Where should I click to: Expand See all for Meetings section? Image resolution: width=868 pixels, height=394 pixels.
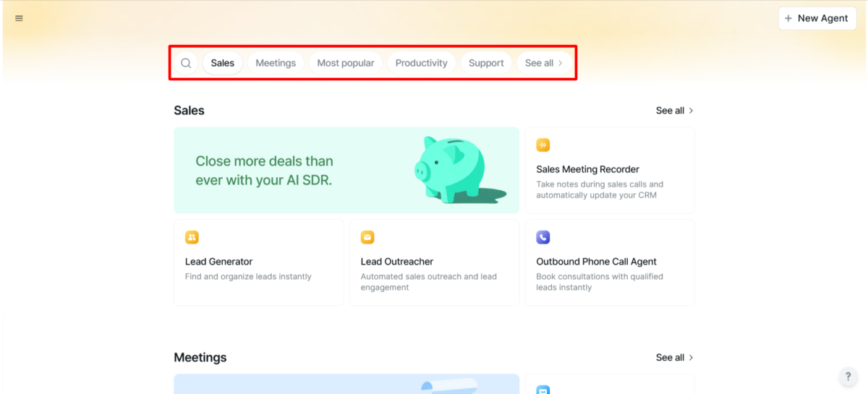coord(674,357)
